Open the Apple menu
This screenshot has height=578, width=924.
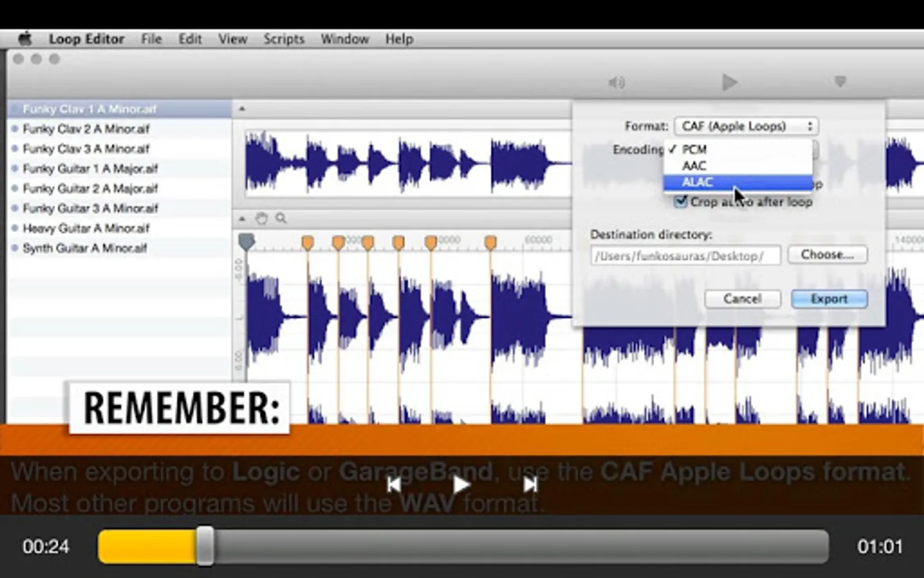[x=25, y=39]
